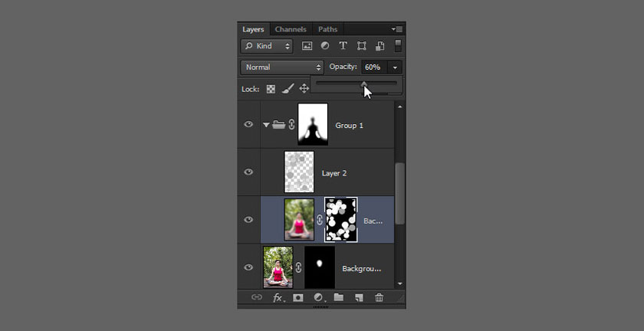Click the Backgrou... layer name
Image resolution: width=644 pixels, height=331 pixels.
362,269
